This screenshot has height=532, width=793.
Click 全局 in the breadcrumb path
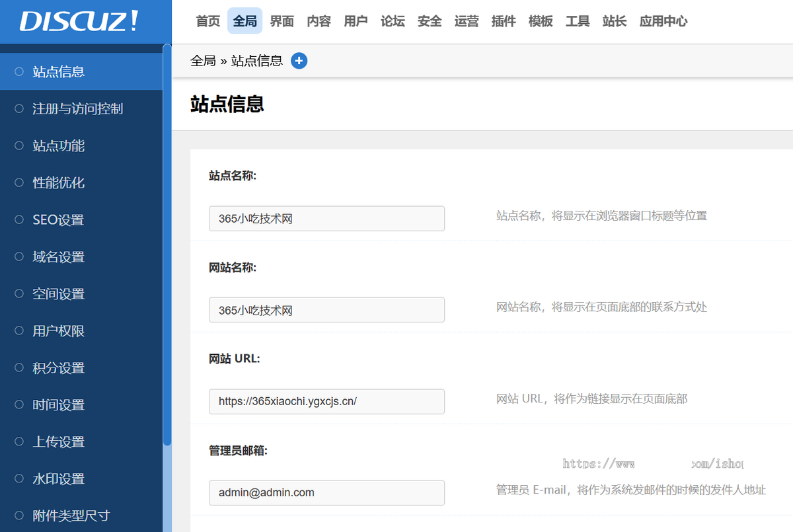pyautogui.click(x=203, y=61)
